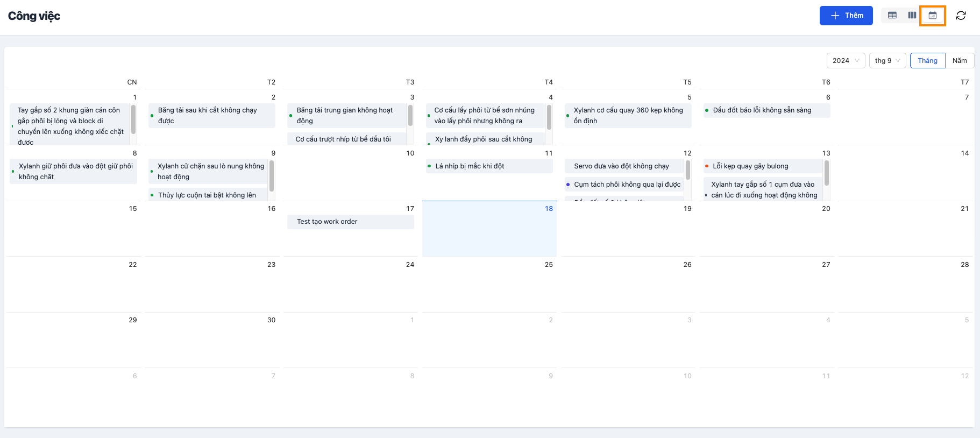Switch to the table list view icon
This screenshot has height=438, width=980.
892,16
